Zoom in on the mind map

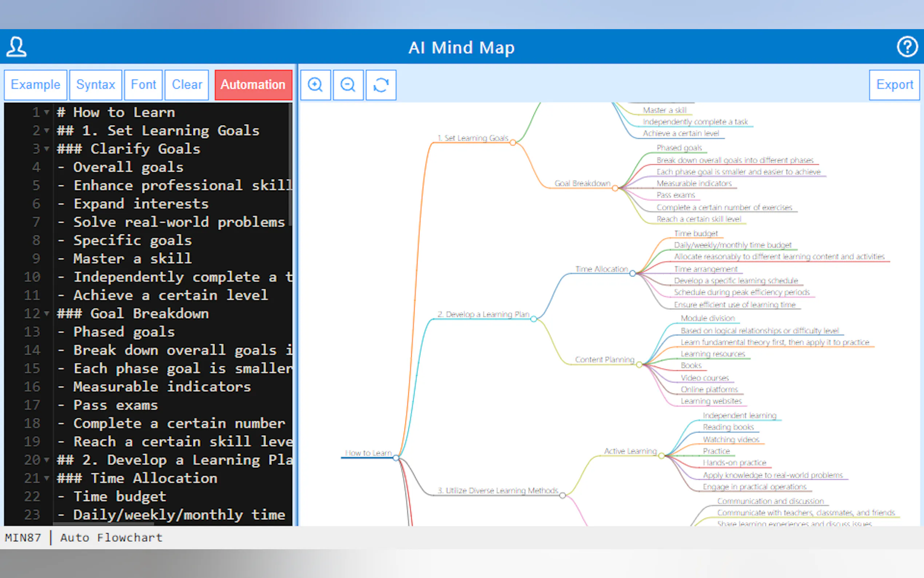coord(315,84)
